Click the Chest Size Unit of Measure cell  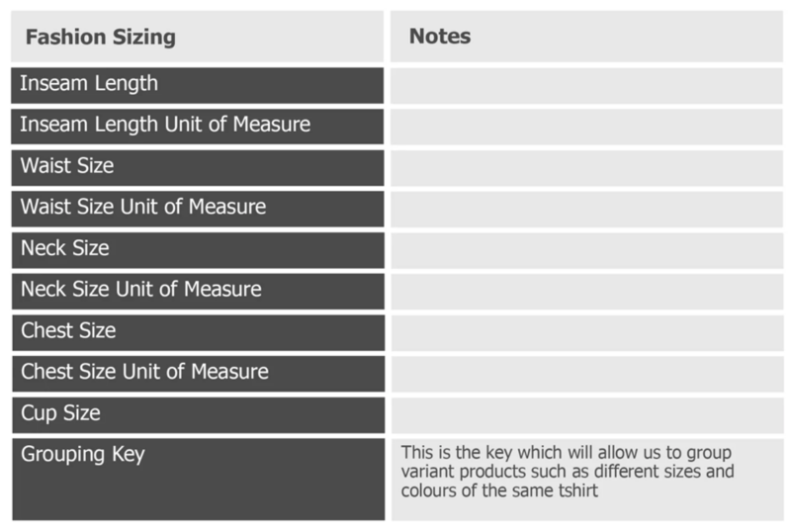click(x=199, y=374)
